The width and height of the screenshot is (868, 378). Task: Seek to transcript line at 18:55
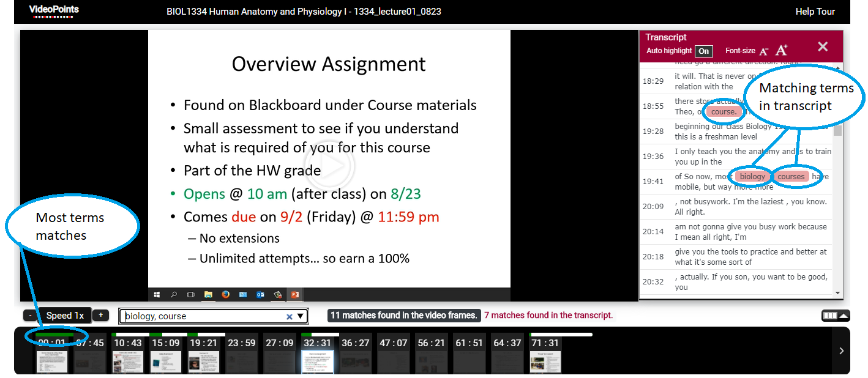pyautogui.click(x=736, y=106)
